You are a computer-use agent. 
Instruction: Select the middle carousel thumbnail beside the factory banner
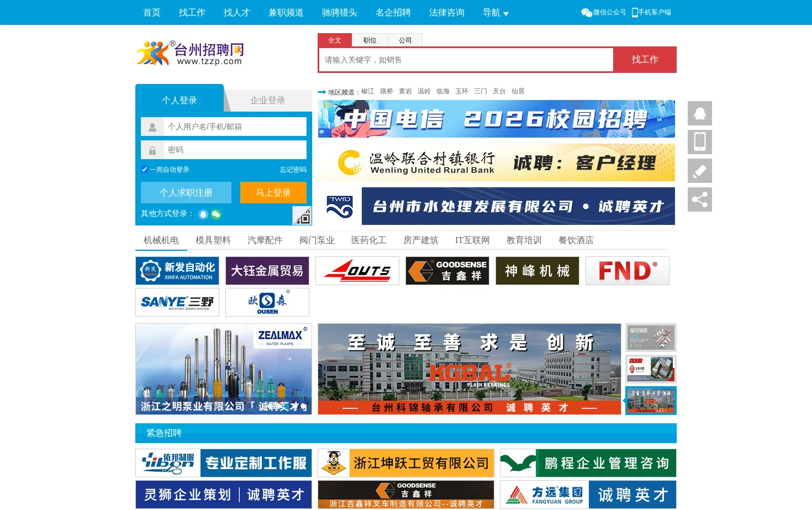(651, 369)
